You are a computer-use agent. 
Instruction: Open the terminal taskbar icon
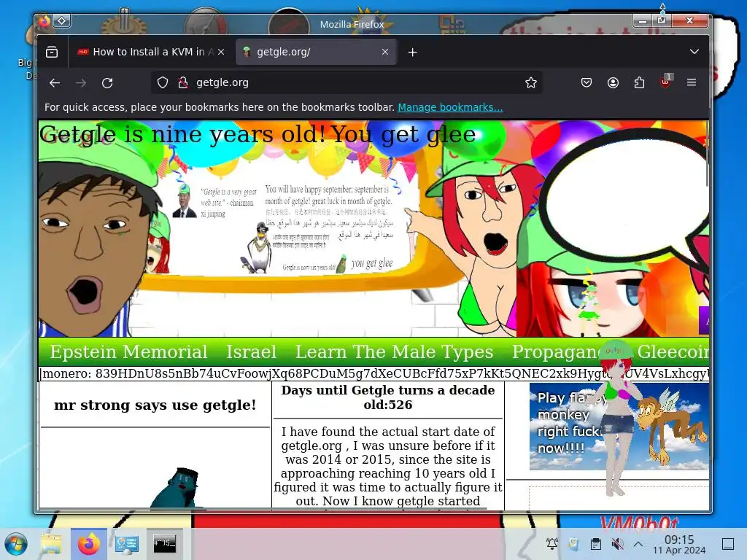[164, 544]
